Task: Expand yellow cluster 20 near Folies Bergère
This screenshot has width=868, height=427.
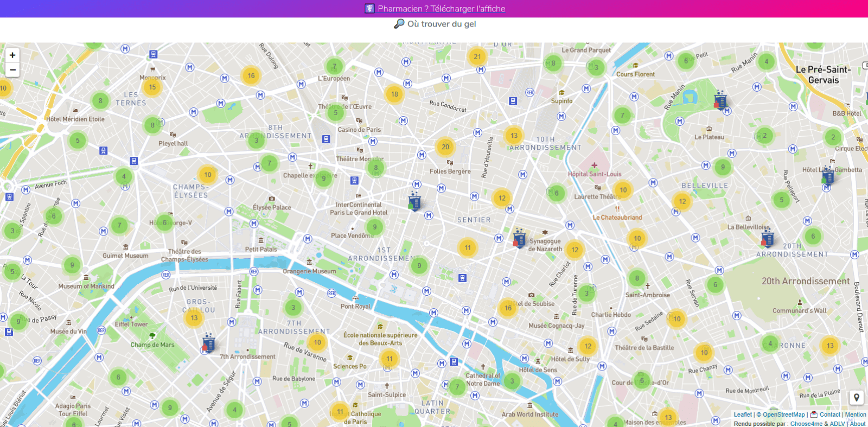Action: pos(445,147)
